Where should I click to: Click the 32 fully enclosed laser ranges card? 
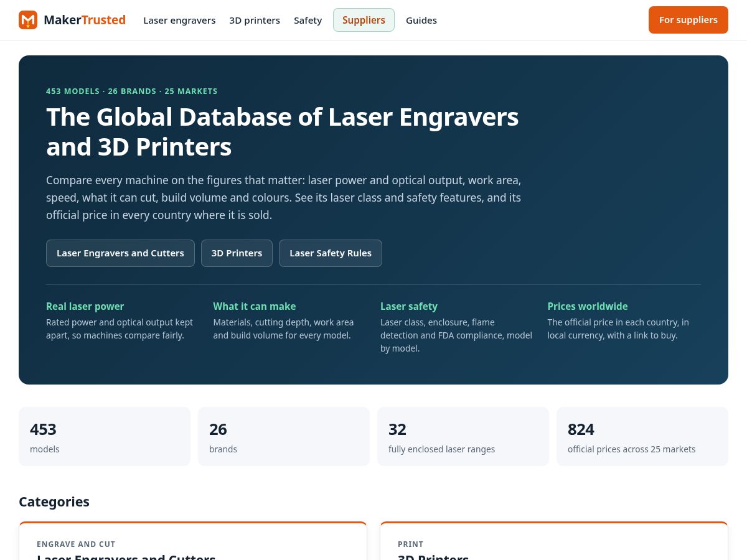(463, 436)
